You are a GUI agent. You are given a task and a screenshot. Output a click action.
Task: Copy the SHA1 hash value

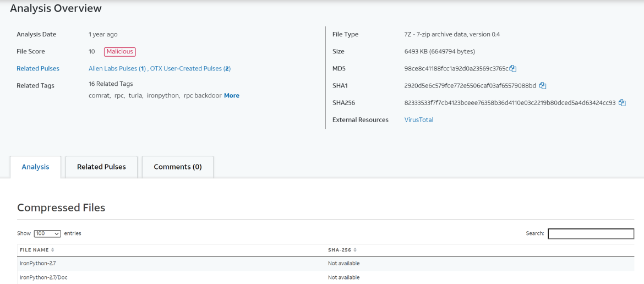(x=543, y=85)
